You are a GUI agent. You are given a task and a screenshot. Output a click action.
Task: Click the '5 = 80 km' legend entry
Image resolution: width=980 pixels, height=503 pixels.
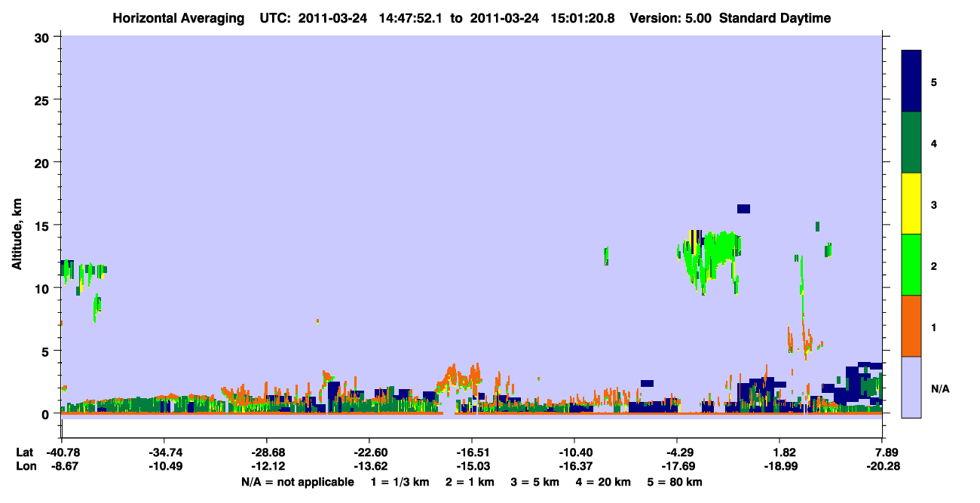676,481
